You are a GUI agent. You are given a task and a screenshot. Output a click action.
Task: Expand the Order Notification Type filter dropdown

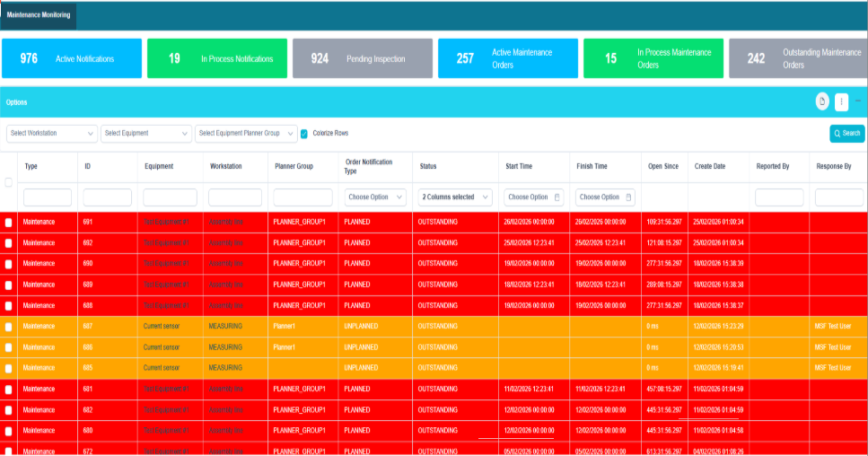[x=375, y=197]
